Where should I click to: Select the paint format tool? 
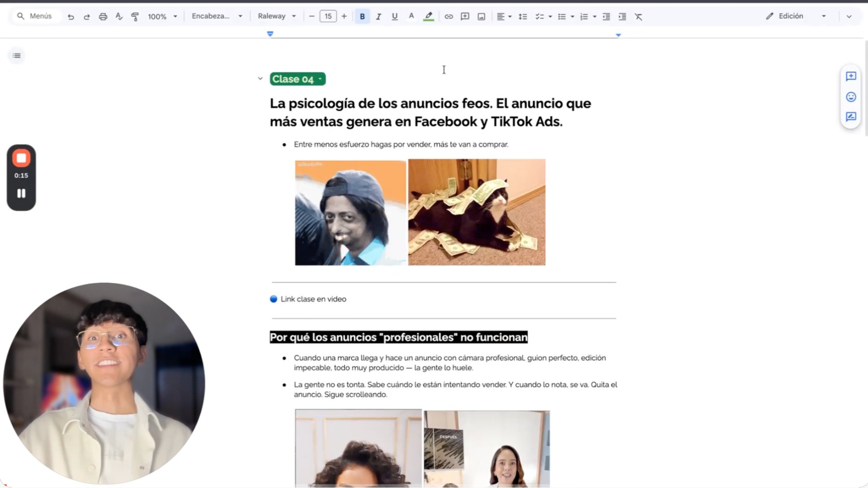point(135,17)
